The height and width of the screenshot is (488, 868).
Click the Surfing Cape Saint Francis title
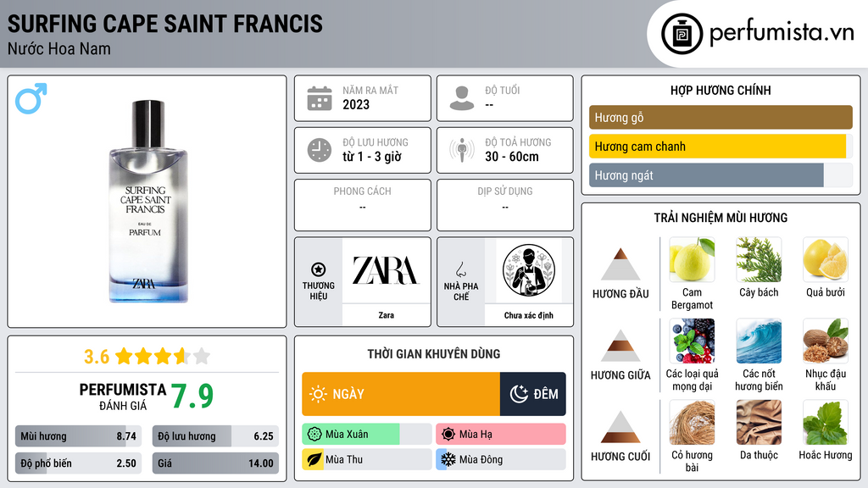(165, 25)
